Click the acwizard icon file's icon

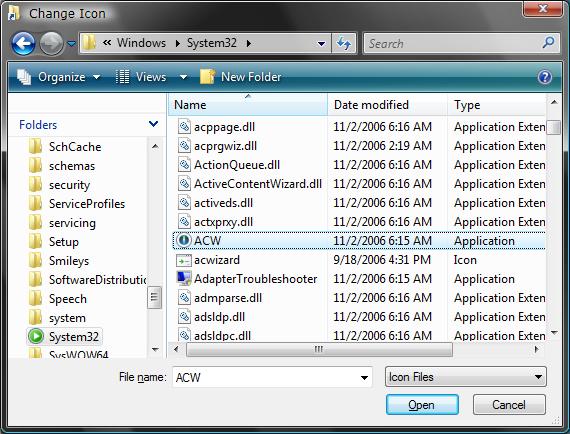pyautogui.click(x=184, y=260)
